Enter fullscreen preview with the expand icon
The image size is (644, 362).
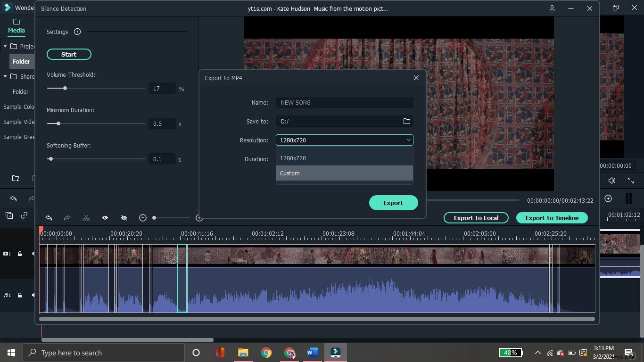tap(631, 180)
